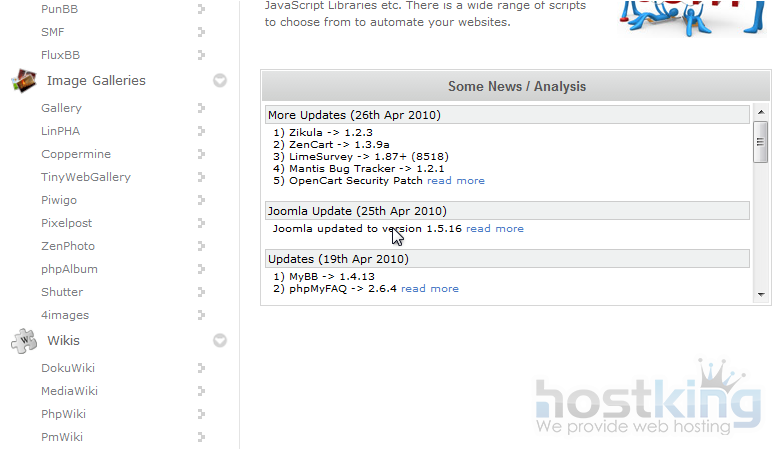Open the Gallery script entry
Screen dimensions: 776x450
click(61, 108)
